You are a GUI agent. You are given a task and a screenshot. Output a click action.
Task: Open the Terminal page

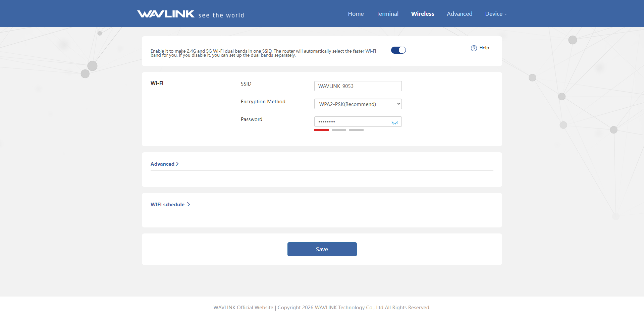(387, 14)
